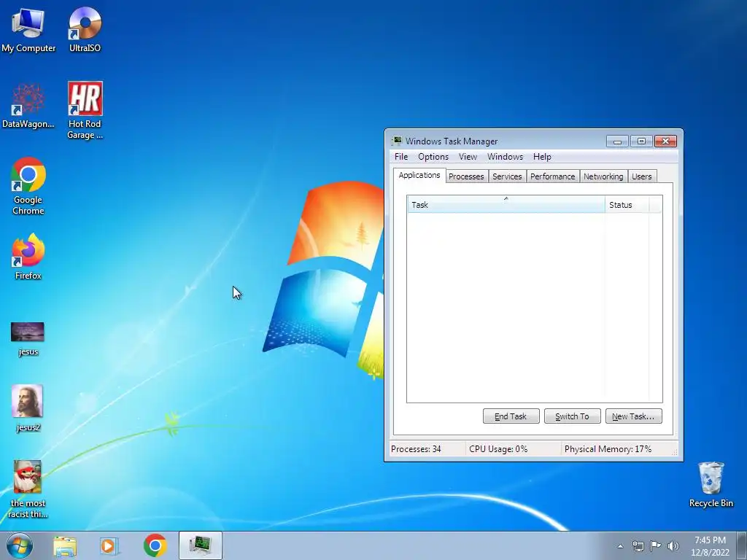Switch to the Users tab

(642, 176)
